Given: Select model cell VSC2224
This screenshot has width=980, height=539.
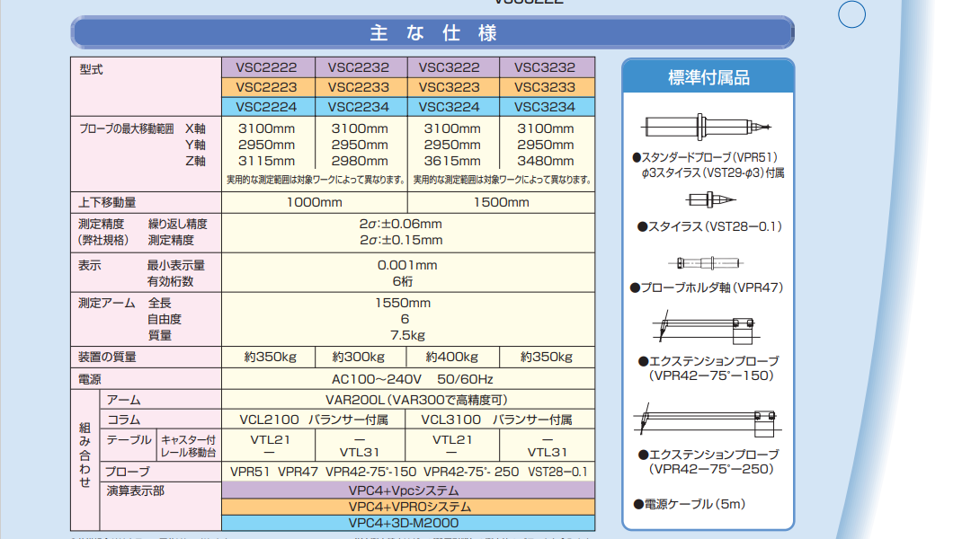Looking at the screenshot, I should [268, 107].
